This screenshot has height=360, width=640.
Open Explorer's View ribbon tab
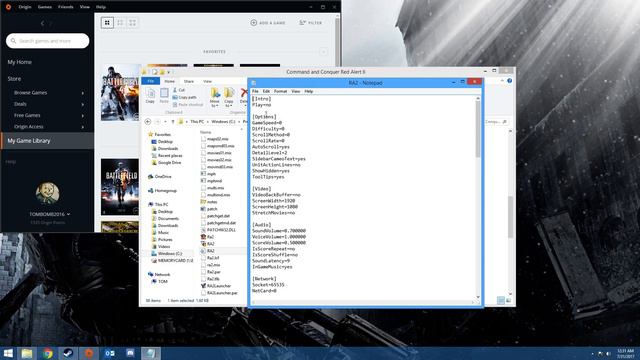[x=207, y=81]
